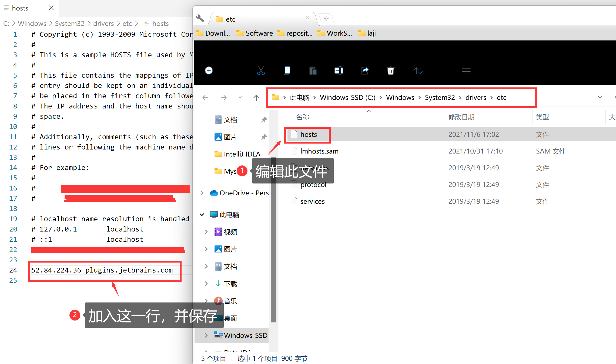The image size is (616, 364).
Task: Open the Sort arrows icon
Action: pyautogui.click(x=418, y=71)
